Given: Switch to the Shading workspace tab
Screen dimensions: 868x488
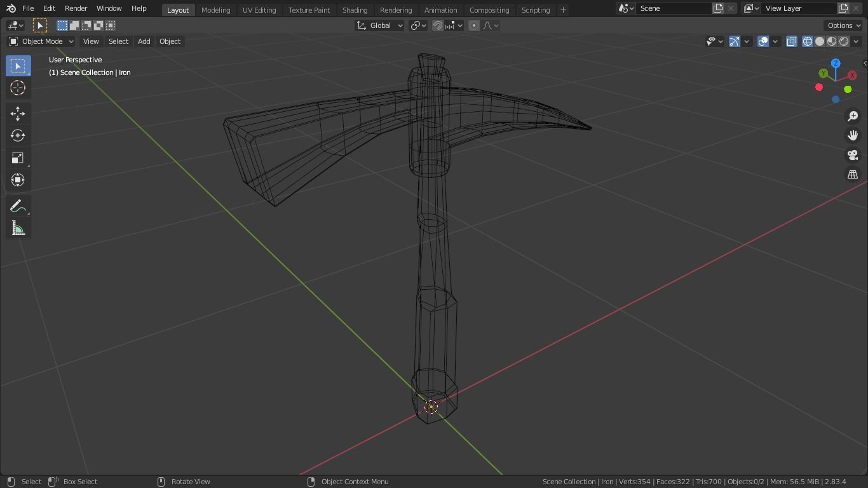Looking at the screenshot, I should click(x=355, y=10).
